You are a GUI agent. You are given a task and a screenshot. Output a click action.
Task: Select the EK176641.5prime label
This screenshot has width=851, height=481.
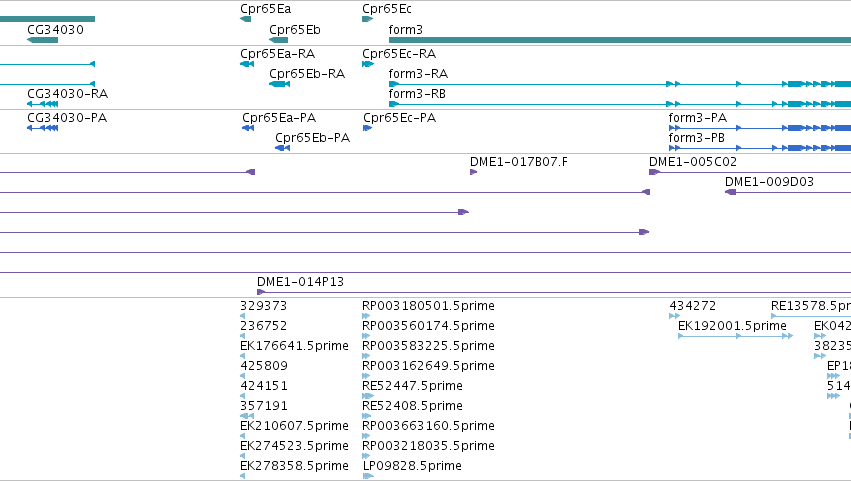pos(294,346)
